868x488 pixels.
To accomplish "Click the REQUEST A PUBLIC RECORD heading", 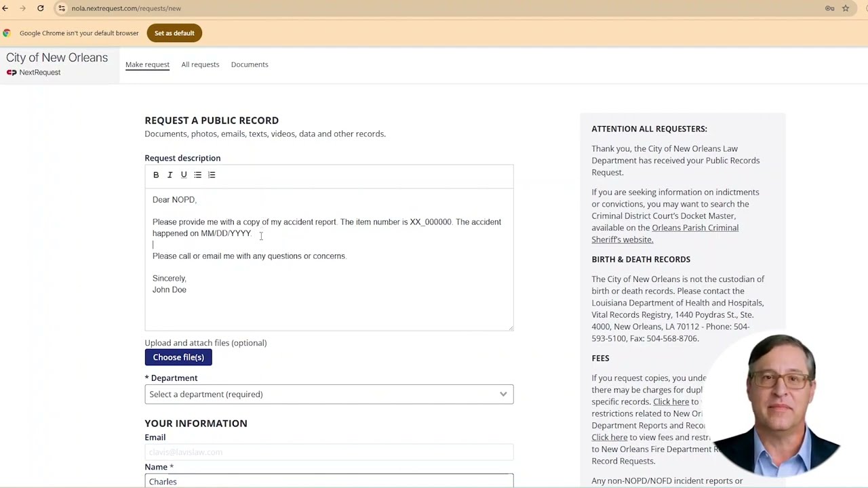I will [212, 121].
